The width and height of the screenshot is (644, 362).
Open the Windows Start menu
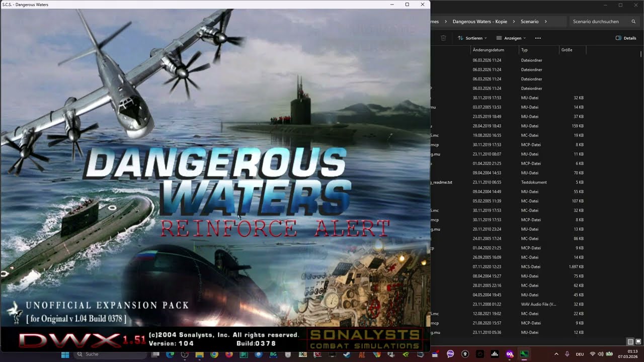[x=65, y=354]
